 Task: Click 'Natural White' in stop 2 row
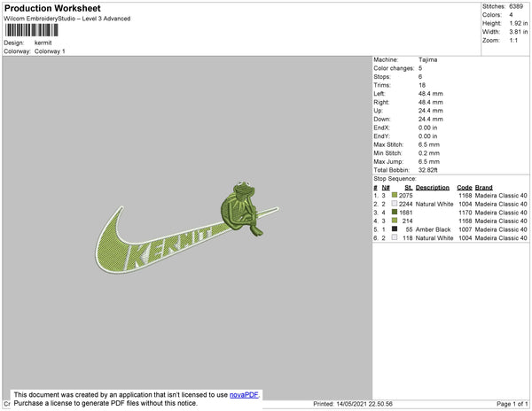[x=434, y=204]
